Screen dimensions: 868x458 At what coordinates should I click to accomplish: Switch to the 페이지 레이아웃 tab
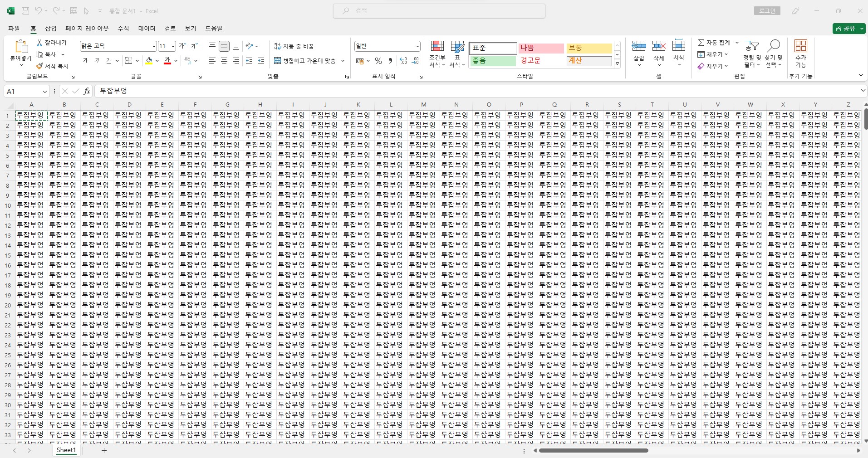tap(87, 28)
